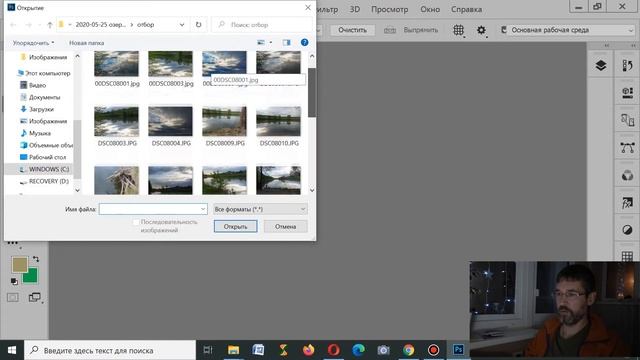Launch Opera from the taskbar
The height and width of the screenshot is (360, 640).
click(x=333, y=350)
